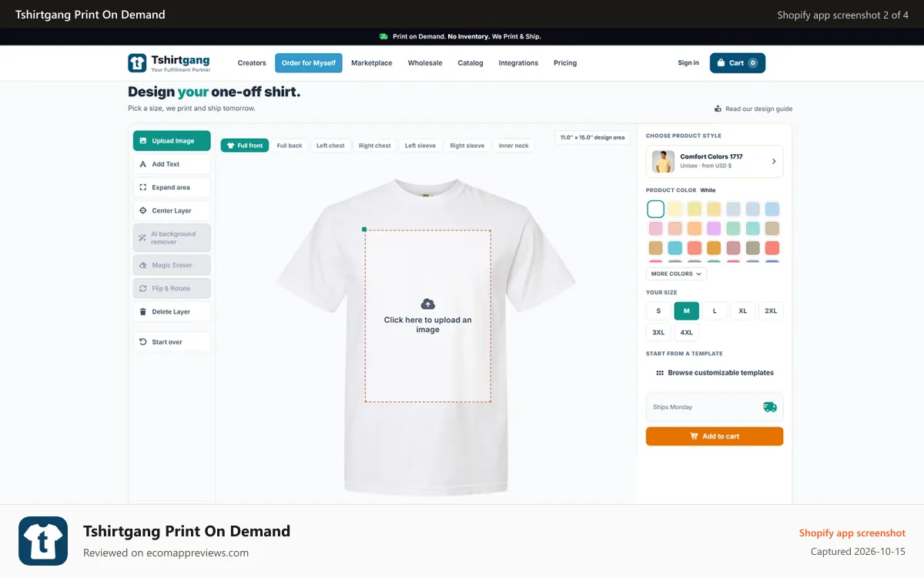The height and width of the screenshot is (578, 924).
Task: Select the white color swatch
Action: pos(655,209)
